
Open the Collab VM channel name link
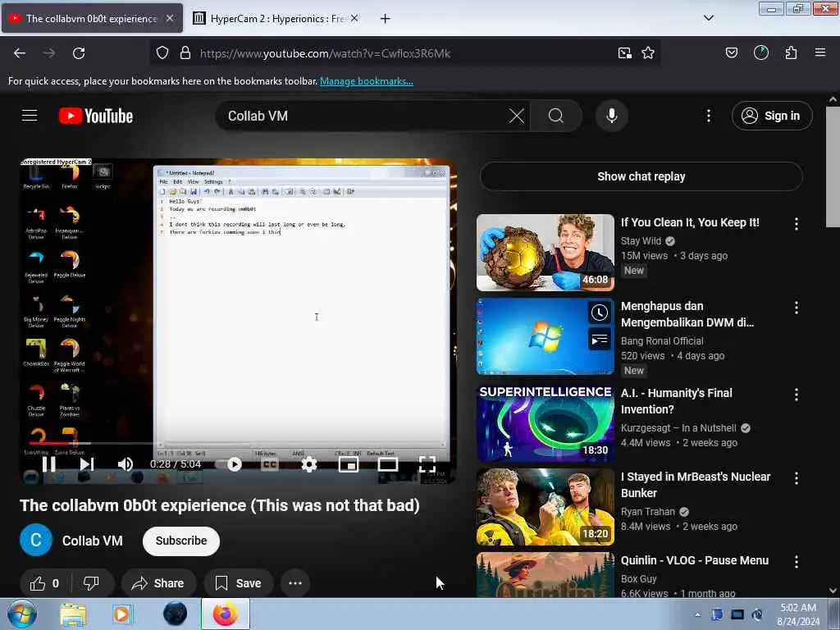click(x=93, y=541)
